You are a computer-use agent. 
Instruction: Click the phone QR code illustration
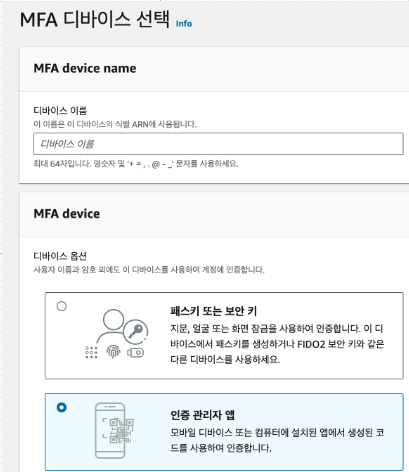[114, 431]
